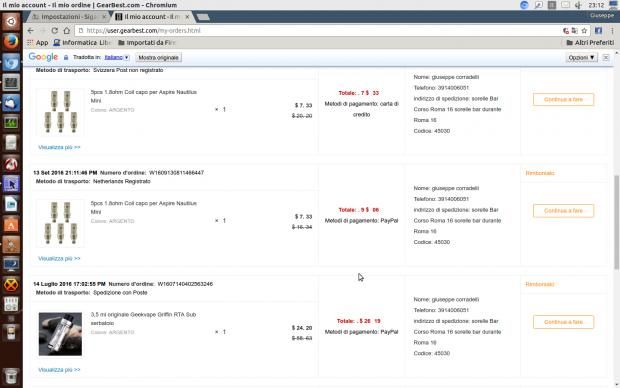
Task: Open the 'Altri Preferiti' bookmarks folder
Action: click(590, 42)
